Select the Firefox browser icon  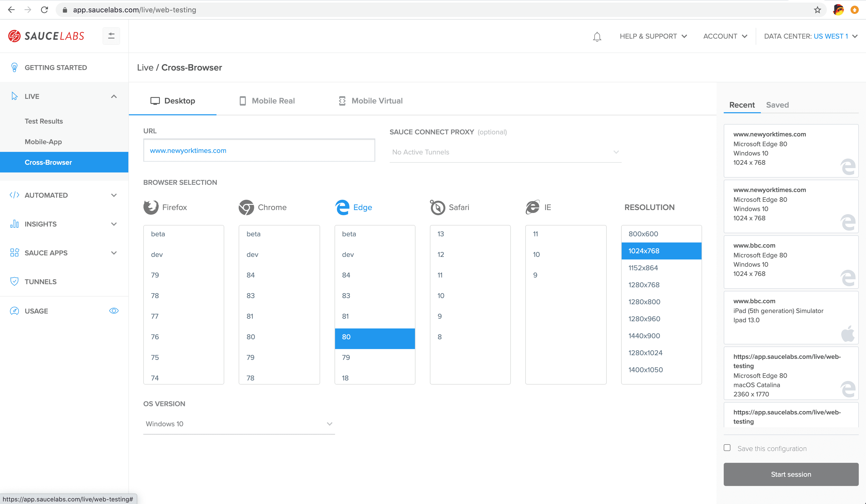(x=151, y=207)
